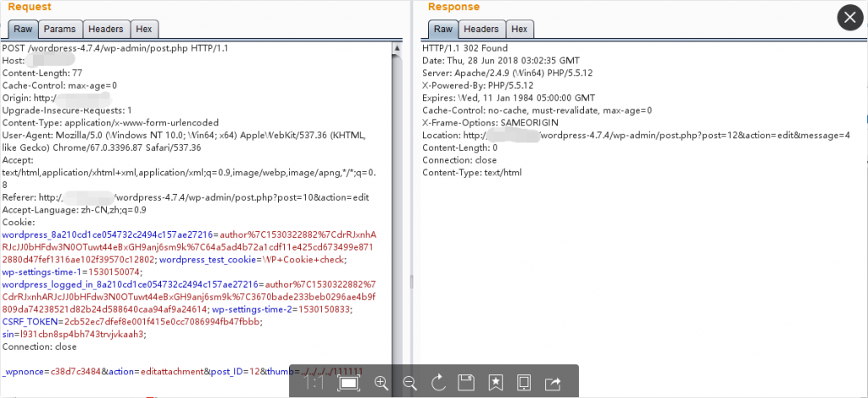Click the share arrow icon
The image size is (868, 398).
click(x=553, y=383)
